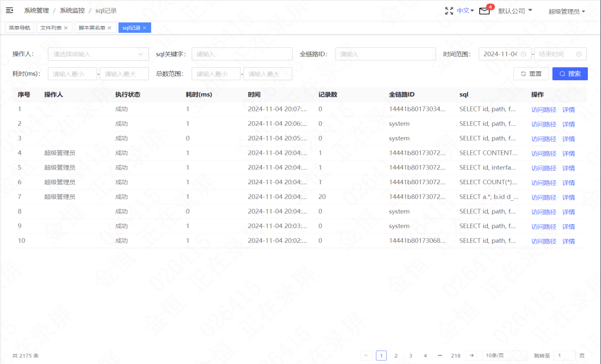Click the 结束时间 end date field
This screenshot has height=364, width=601.
(560, 54)
